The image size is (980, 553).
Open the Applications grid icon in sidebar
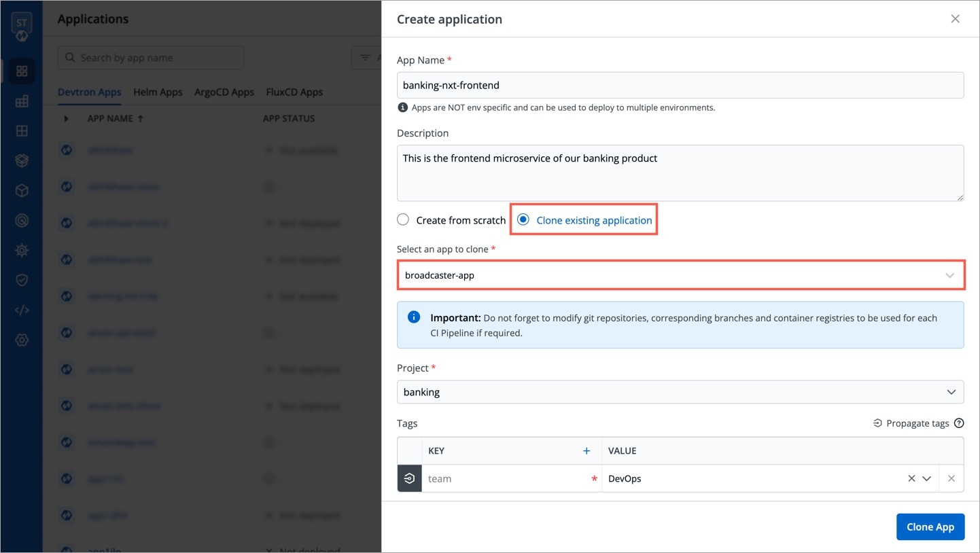(22, 71)
